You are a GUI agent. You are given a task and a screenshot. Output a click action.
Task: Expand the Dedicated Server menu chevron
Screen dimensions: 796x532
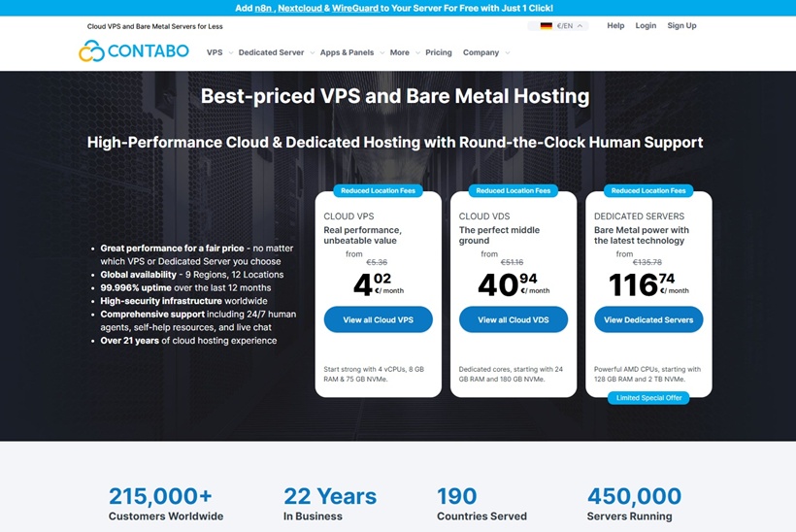313,52
